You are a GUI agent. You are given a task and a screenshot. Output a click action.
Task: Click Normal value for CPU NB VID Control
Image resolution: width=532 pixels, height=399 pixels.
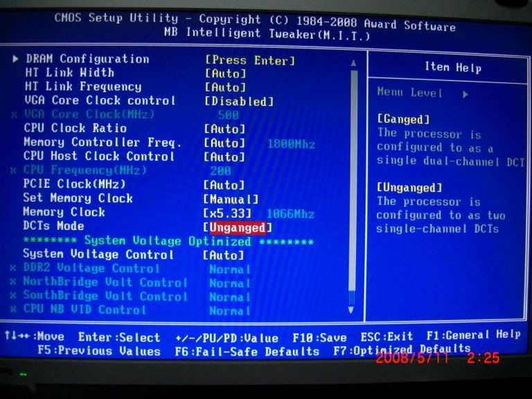(x=230, y=311)
